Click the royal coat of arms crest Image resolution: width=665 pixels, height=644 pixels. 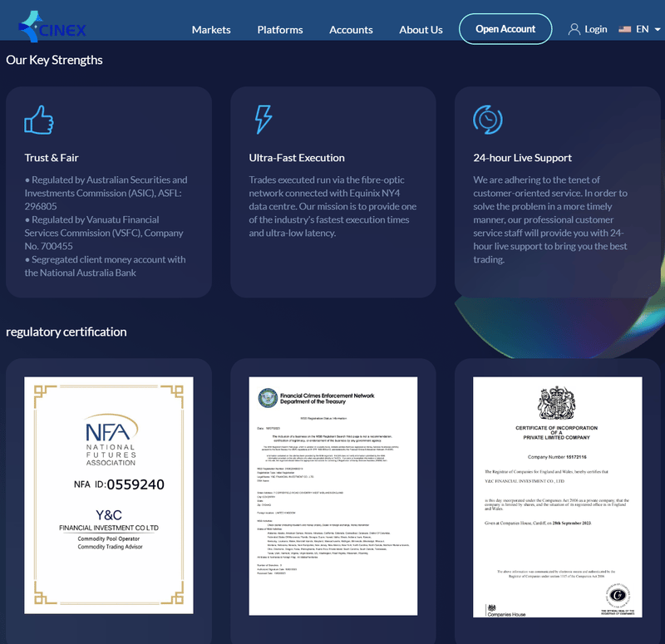tap(556, 403)
